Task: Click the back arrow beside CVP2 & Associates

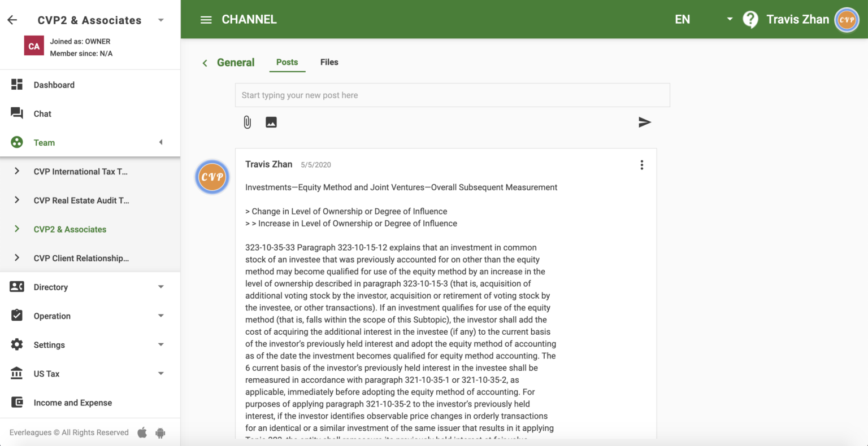Action: [12, 20]
